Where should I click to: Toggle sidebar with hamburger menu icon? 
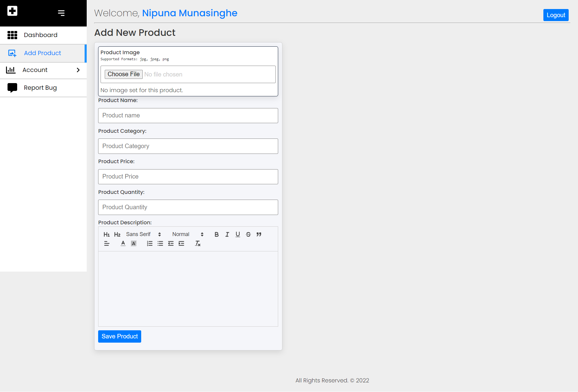point(61,13)
